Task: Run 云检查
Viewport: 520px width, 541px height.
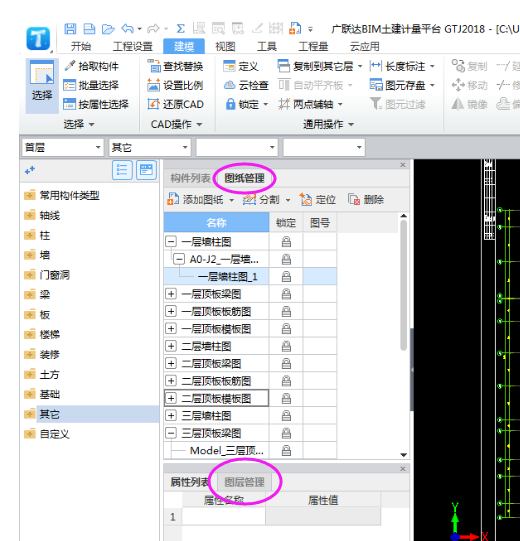Action: (246, 85)
